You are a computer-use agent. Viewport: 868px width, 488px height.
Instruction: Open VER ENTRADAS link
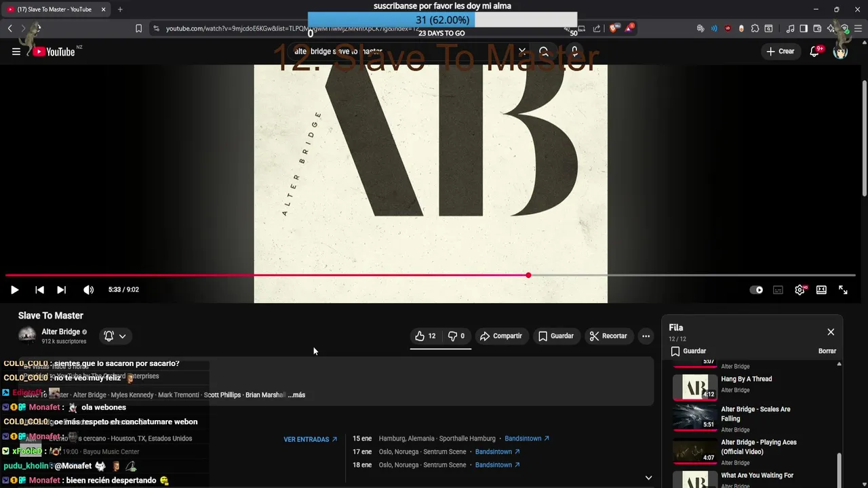click(x=310, y=439)
